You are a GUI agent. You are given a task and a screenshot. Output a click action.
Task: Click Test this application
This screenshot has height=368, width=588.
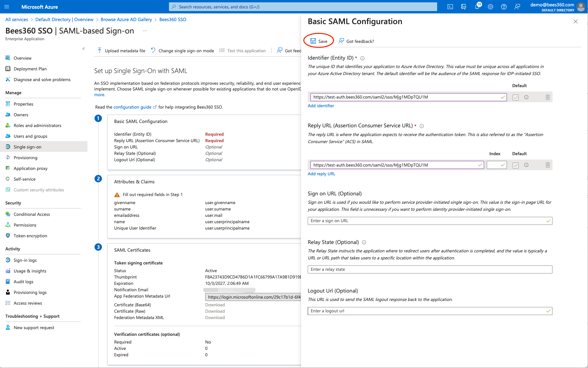tap(242, 51)
